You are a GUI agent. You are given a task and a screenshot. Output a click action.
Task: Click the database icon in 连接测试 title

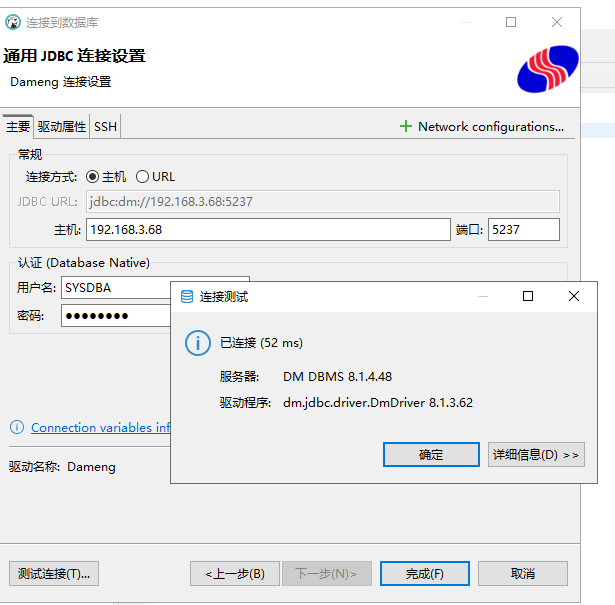[187, 296]
